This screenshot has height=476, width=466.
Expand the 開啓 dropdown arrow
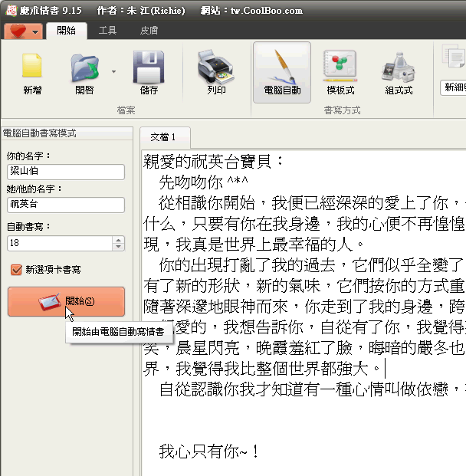pyautogui.click(x=114, y=71)
